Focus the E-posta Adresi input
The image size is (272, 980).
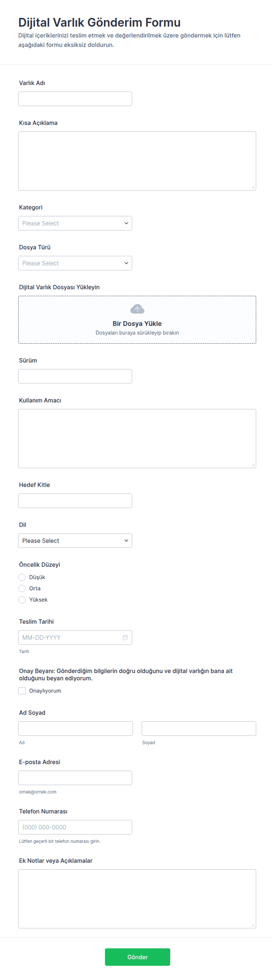click(75, 778)
